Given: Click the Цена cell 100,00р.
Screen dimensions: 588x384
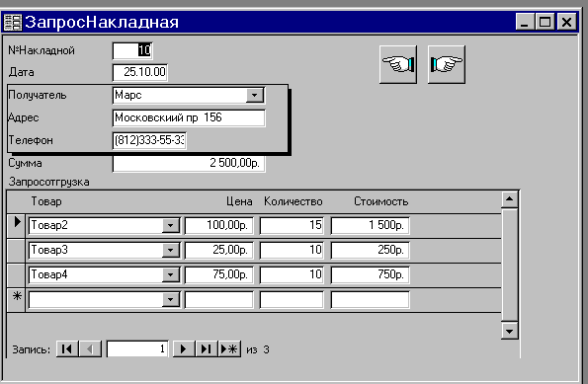Looking at the screenshot, I should pos(219,225).
